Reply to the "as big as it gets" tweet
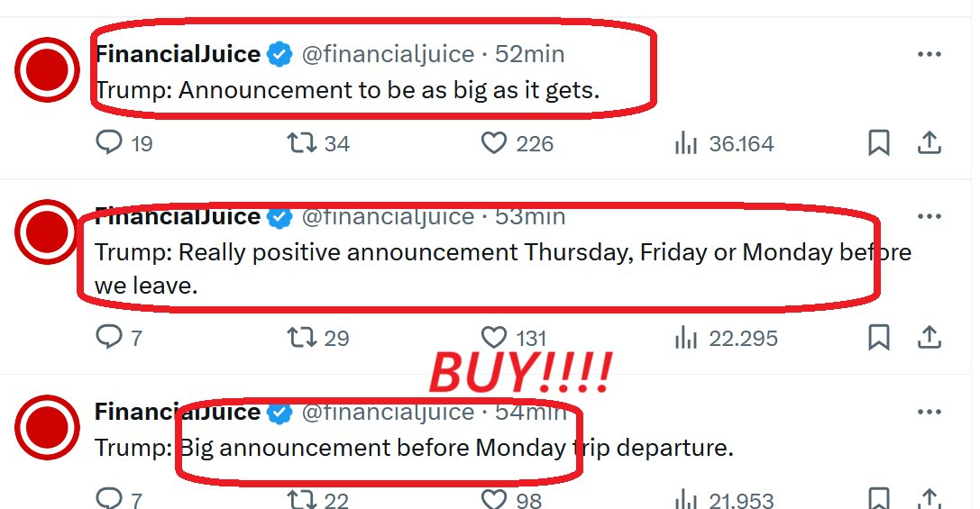980x509 pixels. (108, 143)
